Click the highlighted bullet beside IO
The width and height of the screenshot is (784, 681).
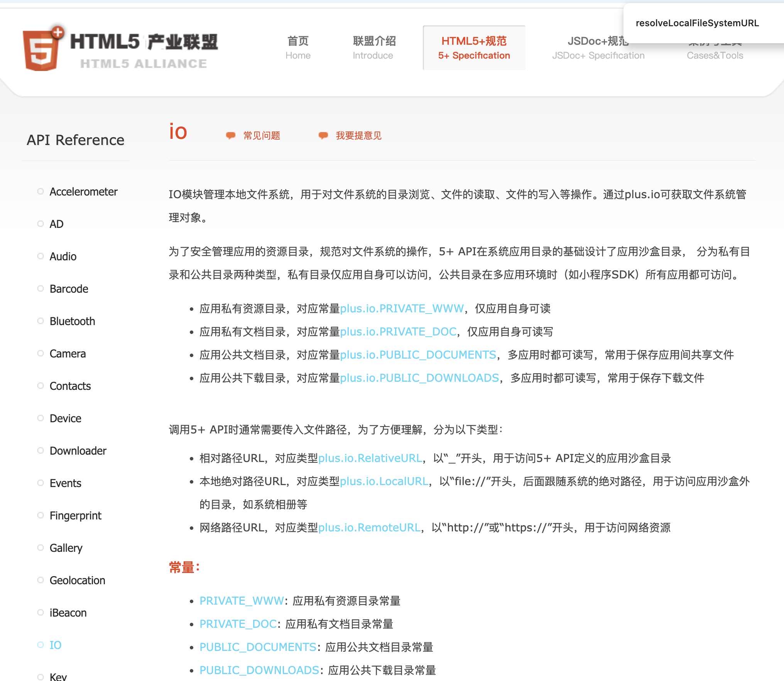point(41,645)
